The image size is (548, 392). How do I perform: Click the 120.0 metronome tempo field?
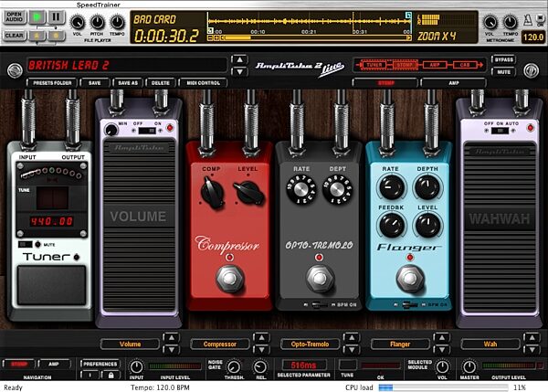pyautogui.click(x=533, y=37)
